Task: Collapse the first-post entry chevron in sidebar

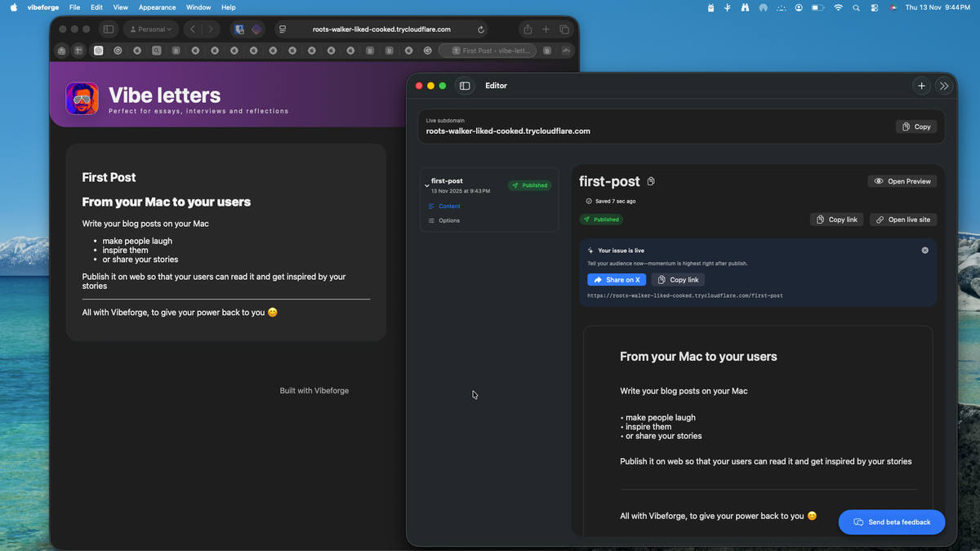Action: (x=426, y=185)
